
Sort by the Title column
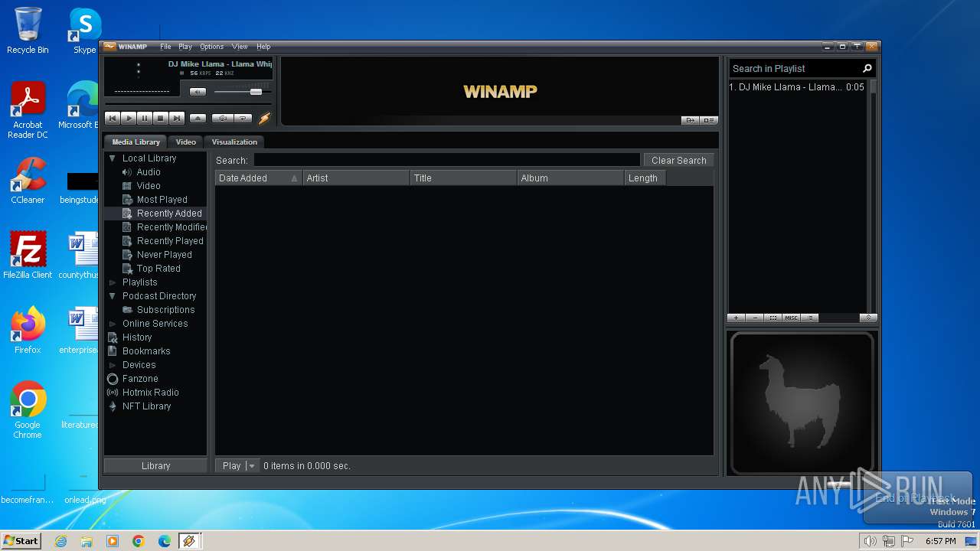463,178
